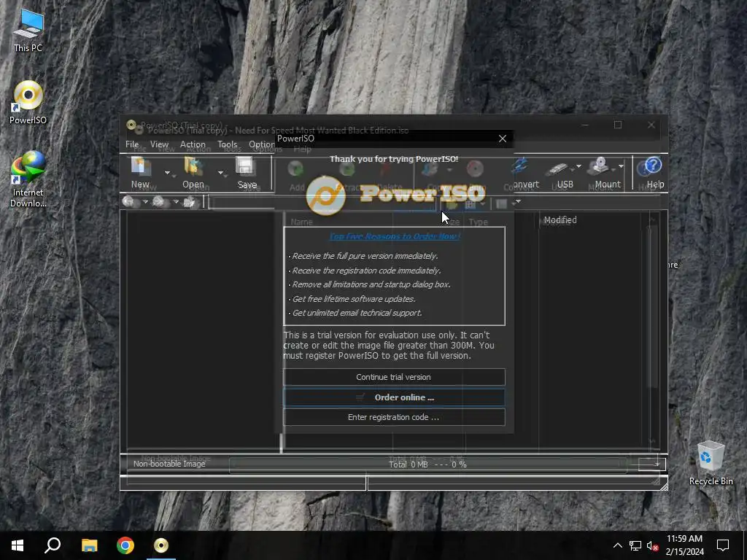Open the Options menu
Image resolution: width=747 pixels, height=560 pixels.
click(262, 144)
